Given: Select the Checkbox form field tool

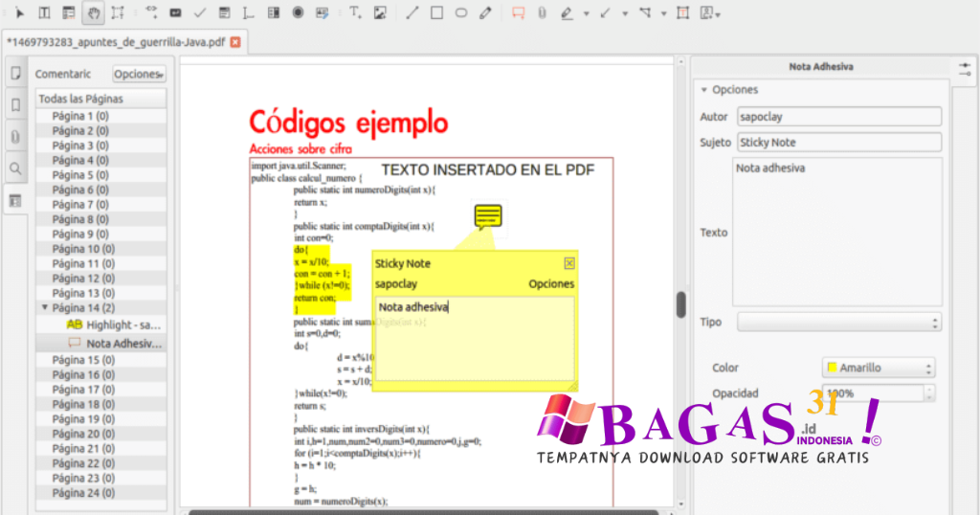Looking at the screenshot, I should tap(200, 12).
